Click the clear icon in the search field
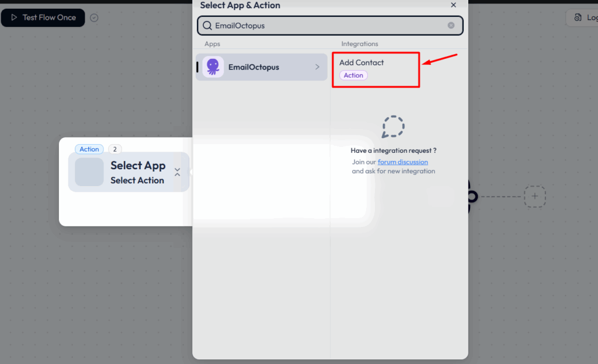Viewport: 598px width, 364px height. 451,26
